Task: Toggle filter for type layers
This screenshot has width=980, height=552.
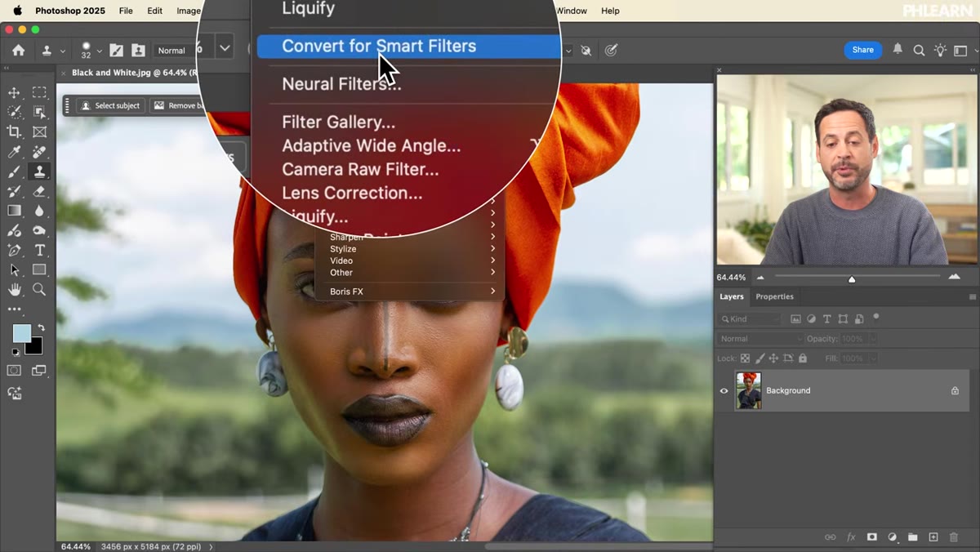Action: [826, 319]
